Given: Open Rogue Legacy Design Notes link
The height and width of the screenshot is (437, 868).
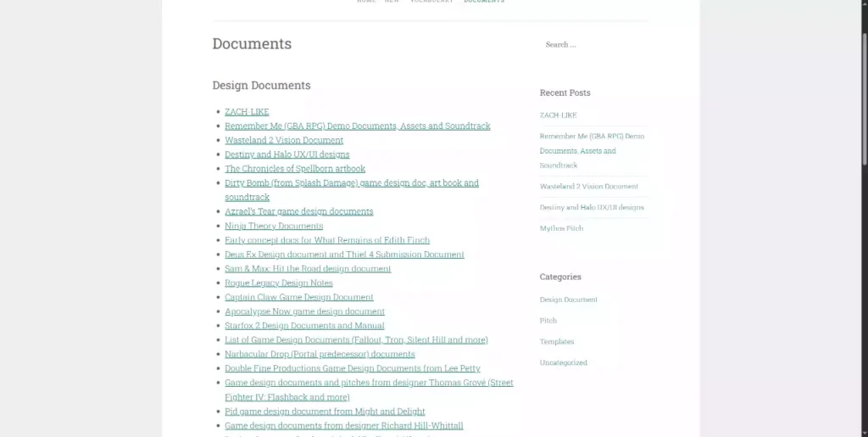Looking at the screenshot, I should coord(278,283).
